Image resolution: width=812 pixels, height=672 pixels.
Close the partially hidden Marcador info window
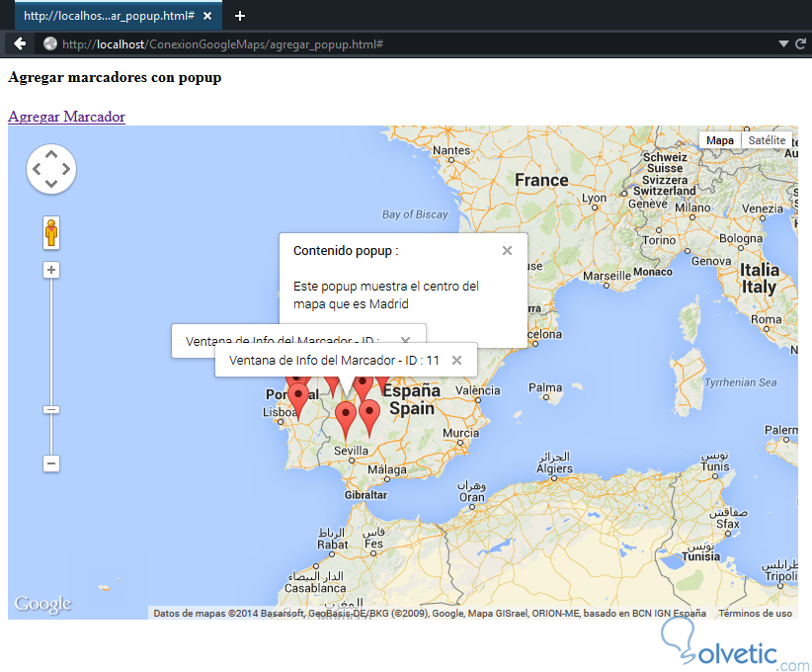click(x=405, y=339)
